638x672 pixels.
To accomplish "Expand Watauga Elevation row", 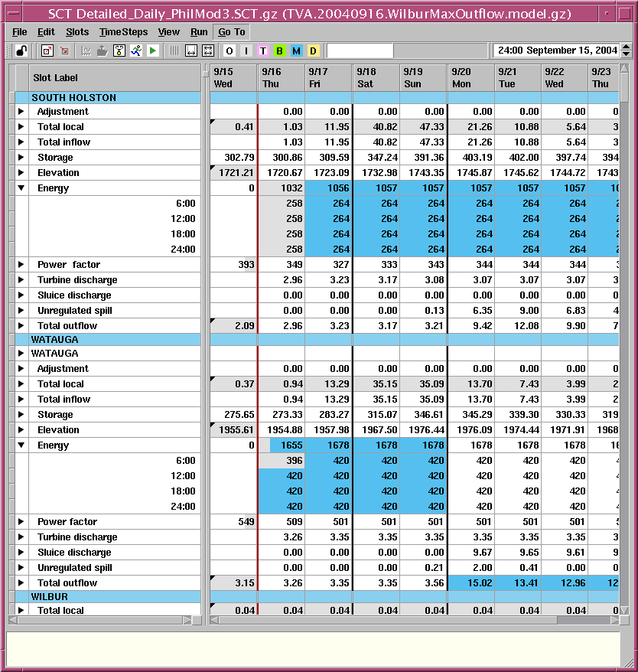I will [21, 430].
